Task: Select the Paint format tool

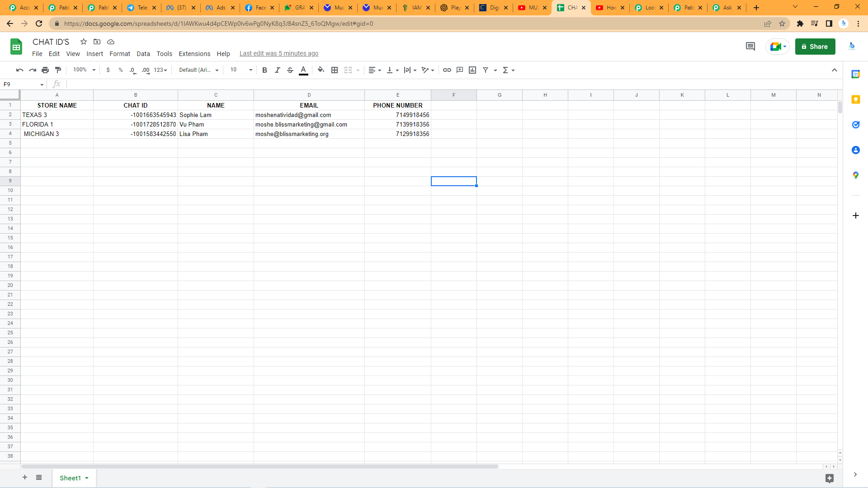Action: click(x=58, y=70)
